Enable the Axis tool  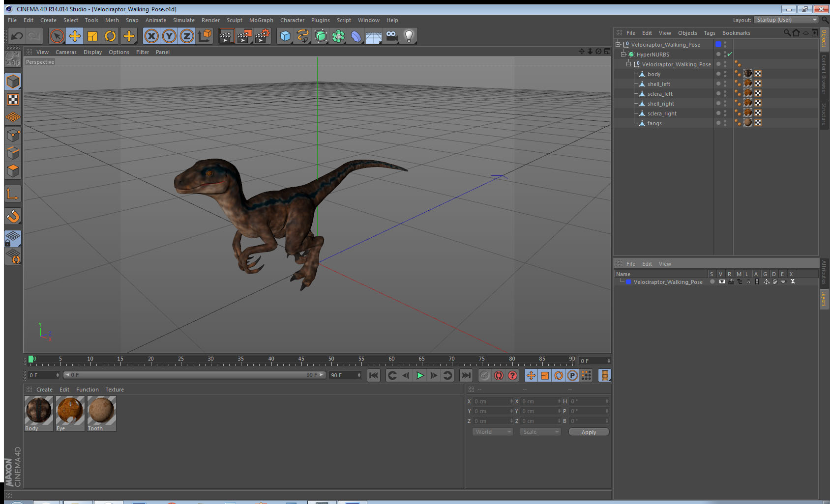13,194
